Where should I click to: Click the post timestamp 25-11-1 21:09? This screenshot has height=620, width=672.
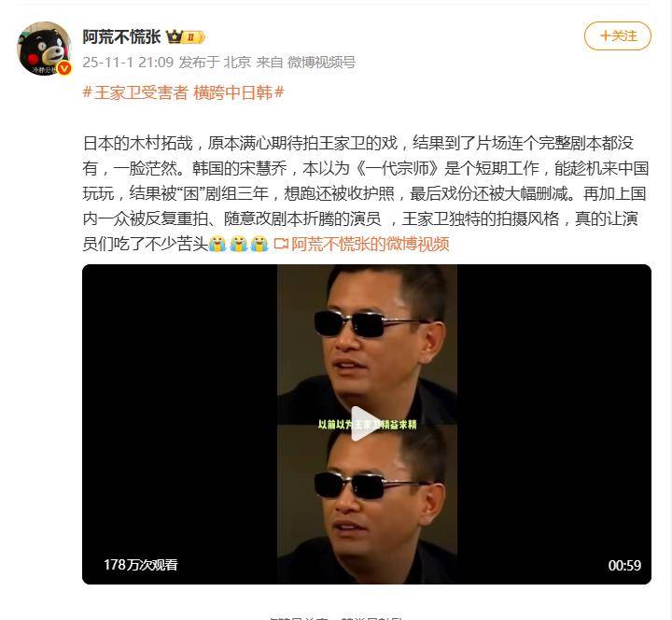(x=128, y=63)
